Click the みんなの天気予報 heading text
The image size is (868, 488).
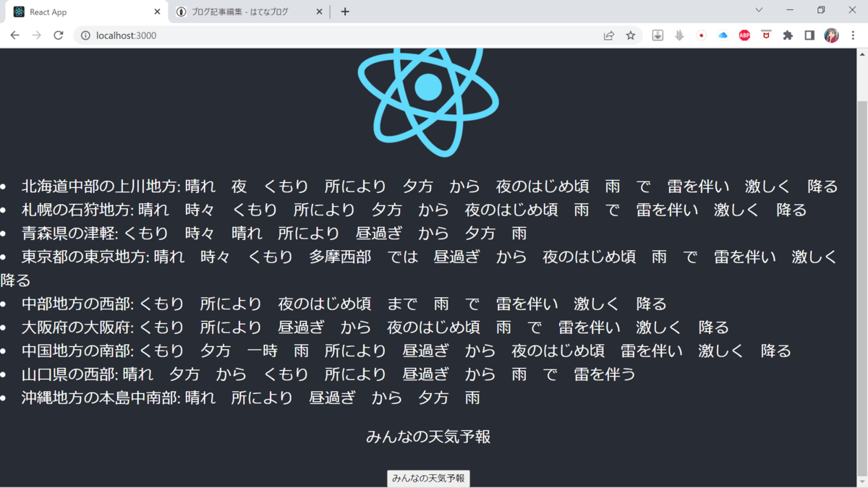(428, 437)
